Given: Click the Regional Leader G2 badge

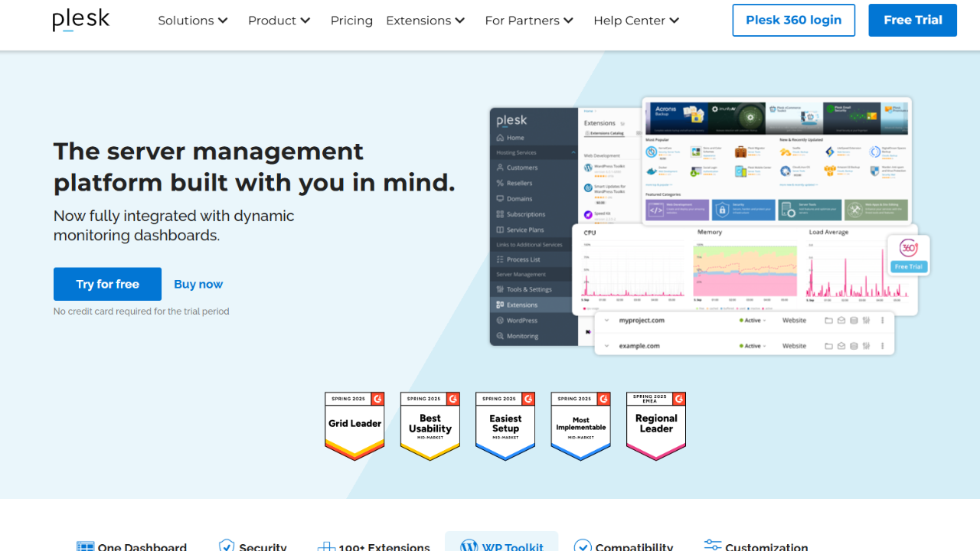Looking at the screenshot, I should (656, 426).
